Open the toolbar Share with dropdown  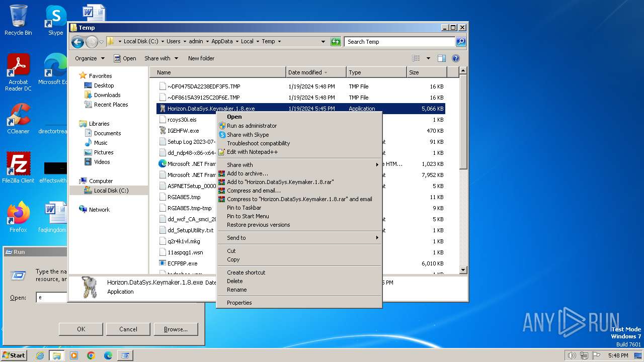pos(161,58)
